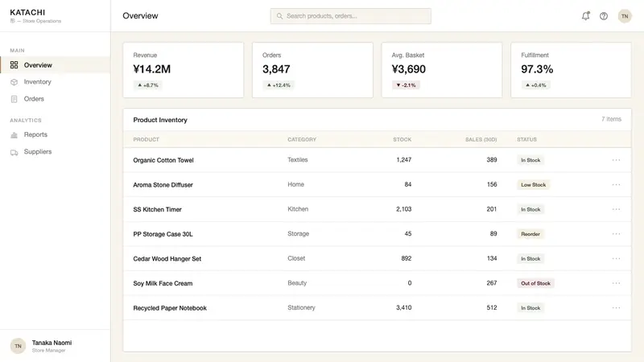The width and height of the screenshot is (644, 362).
Task: Click the Beauty category cell
Action: (297, 283)
